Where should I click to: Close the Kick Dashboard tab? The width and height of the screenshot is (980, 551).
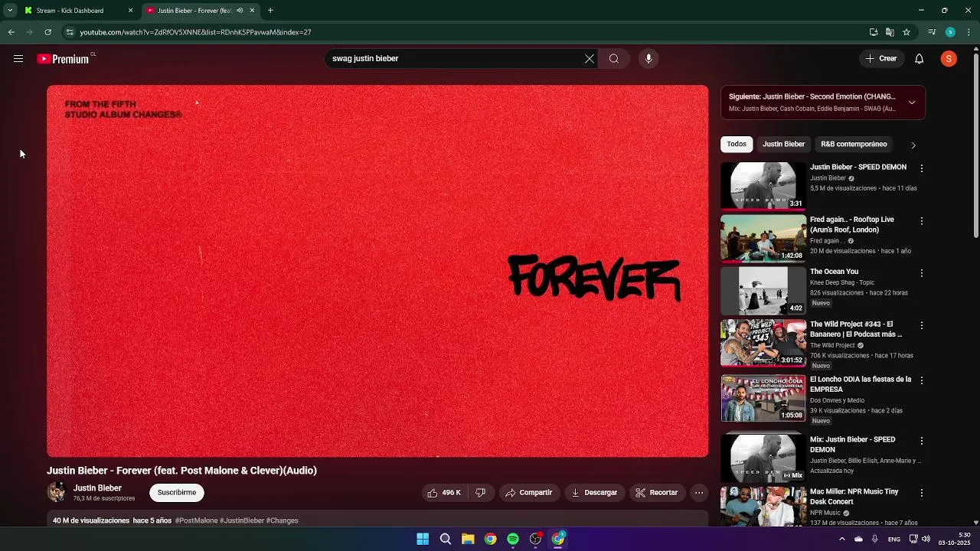click(130, 11)
